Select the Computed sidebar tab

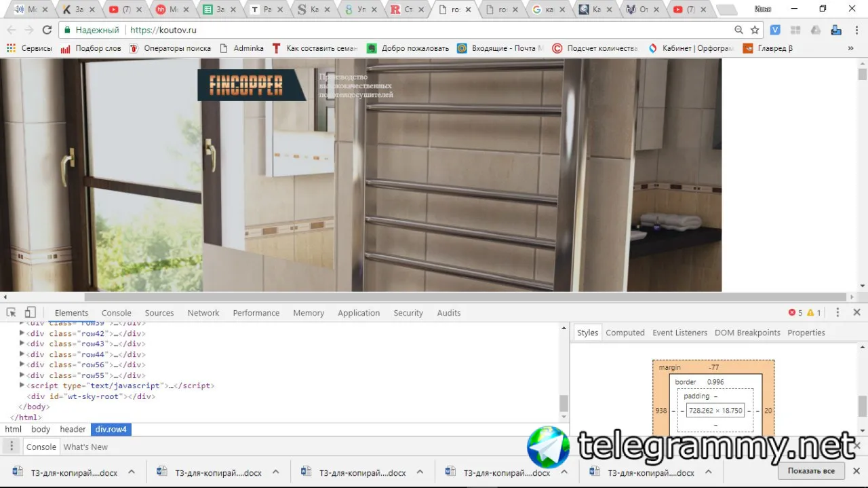[625, 333]
